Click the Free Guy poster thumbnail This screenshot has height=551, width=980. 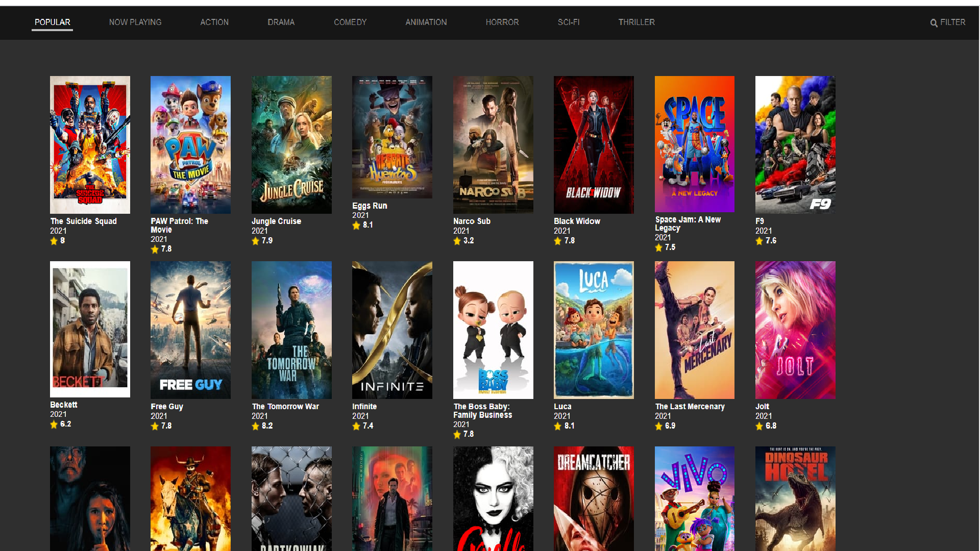pyautogui.click(x=190, y=330)
